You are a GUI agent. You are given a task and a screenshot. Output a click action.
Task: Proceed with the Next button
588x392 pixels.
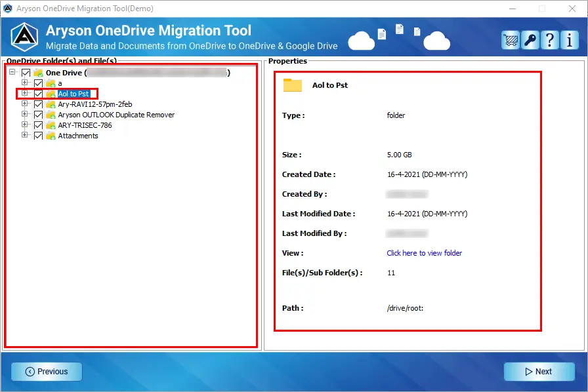pyautogui.click(x=539, y=372)
